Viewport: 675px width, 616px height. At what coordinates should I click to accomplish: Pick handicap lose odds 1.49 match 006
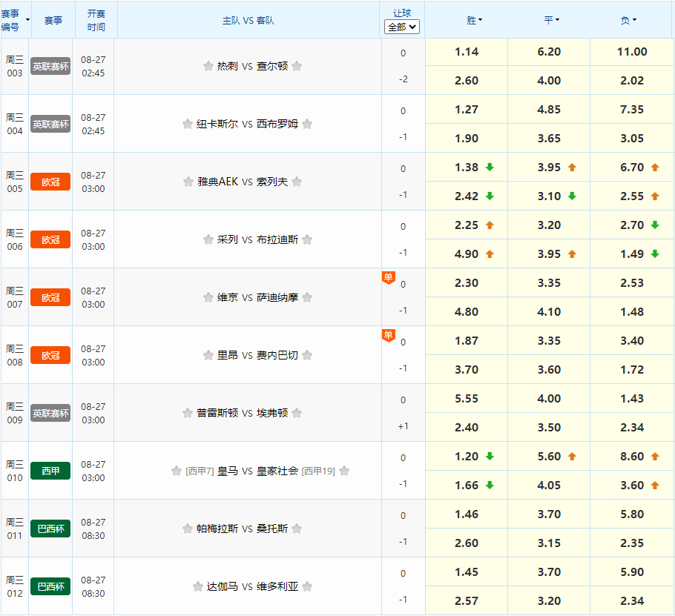point(632,254)
